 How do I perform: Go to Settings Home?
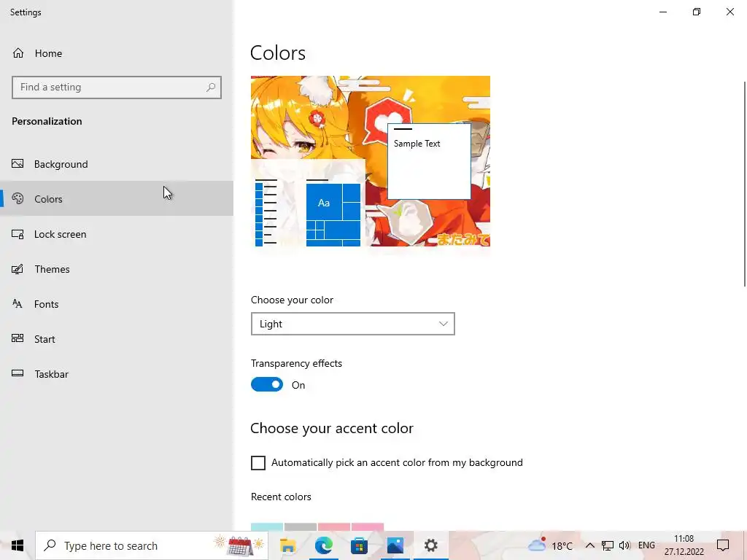pyautogui.click(x=117, y=53)
